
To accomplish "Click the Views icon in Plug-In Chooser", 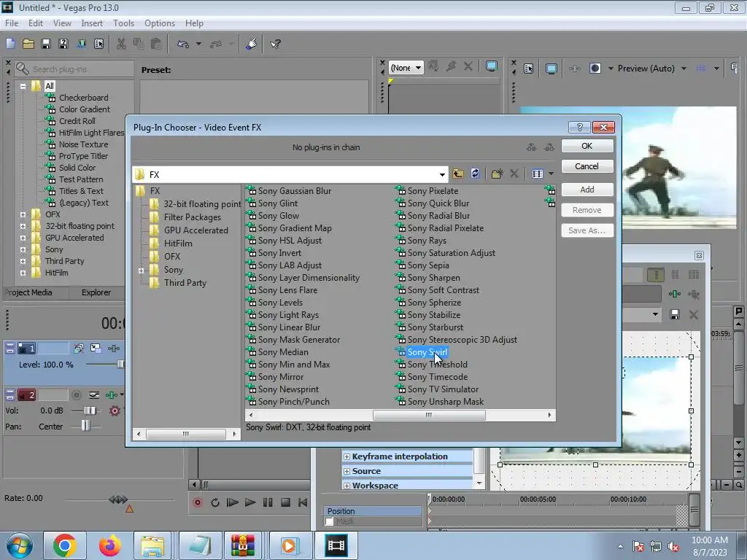I will 538,174.
